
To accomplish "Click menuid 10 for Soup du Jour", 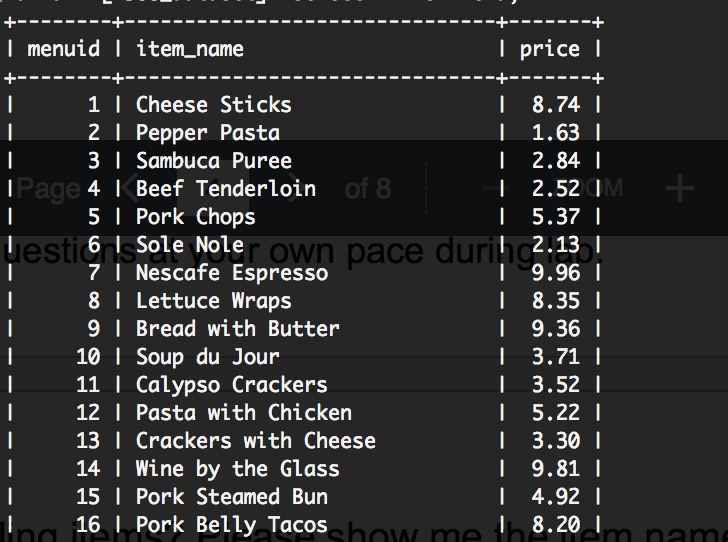I will (x=87, y=357).
